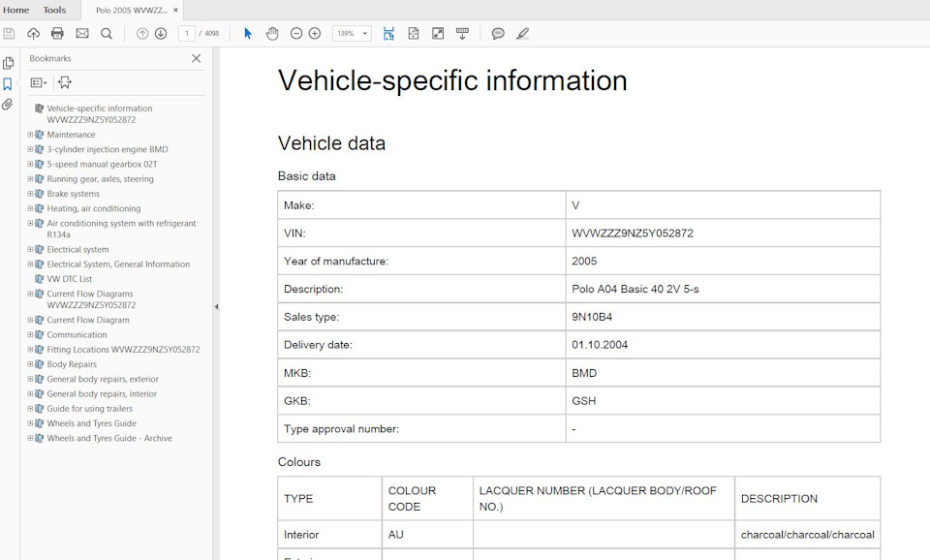Expand 5-speed manual gearbox 02T bookmark
Screen dimensions: 930x560
(x=30, y=165)
